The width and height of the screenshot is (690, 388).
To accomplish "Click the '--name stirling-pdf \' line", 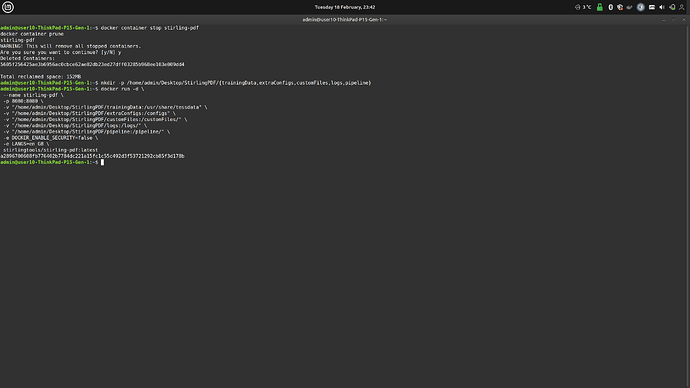I will (x=33, y=95).
